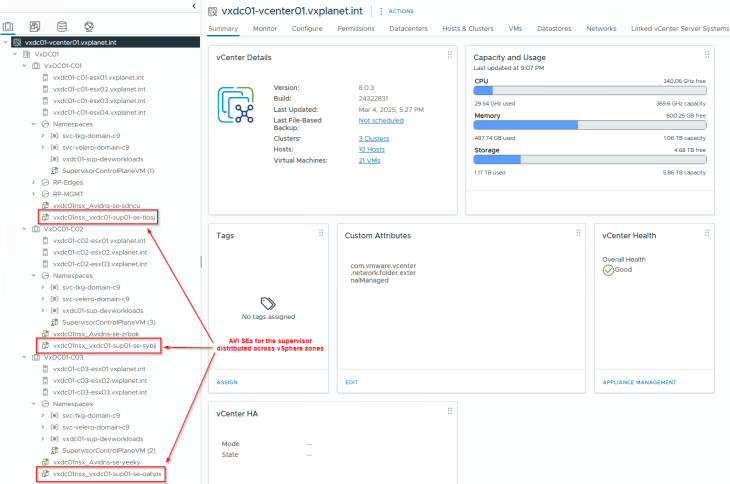730x484 pixels.
Task: Collapse the VxDC01-C01 cluster node
Action: [23, 66]
